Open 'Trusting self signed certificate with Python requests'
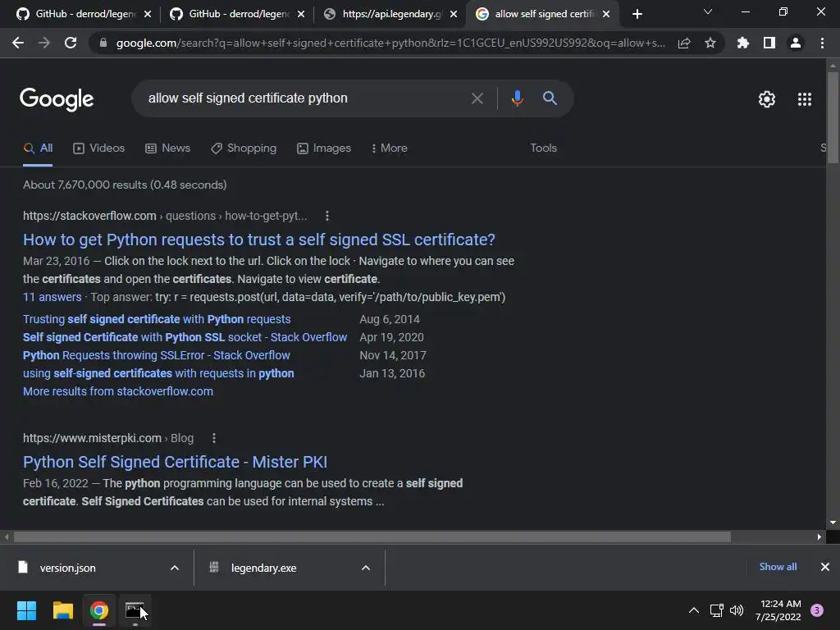The height and width of the screenshot is (630, 840). pos(157,319)
